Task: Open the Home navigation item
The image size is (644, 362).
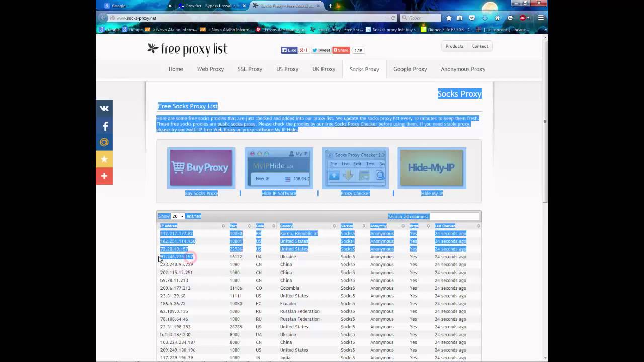Action: click(x=176, y=69)
